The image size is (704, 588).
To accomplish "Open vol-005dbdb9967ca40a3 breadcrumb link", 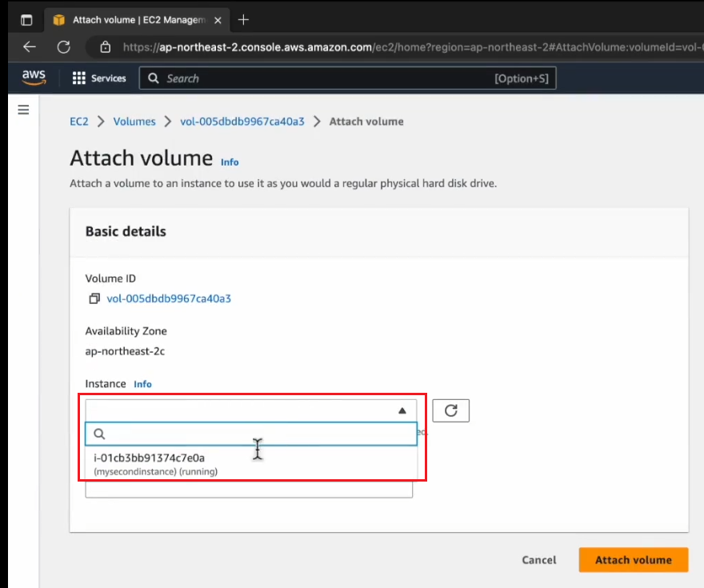I will tap(242, 122).
